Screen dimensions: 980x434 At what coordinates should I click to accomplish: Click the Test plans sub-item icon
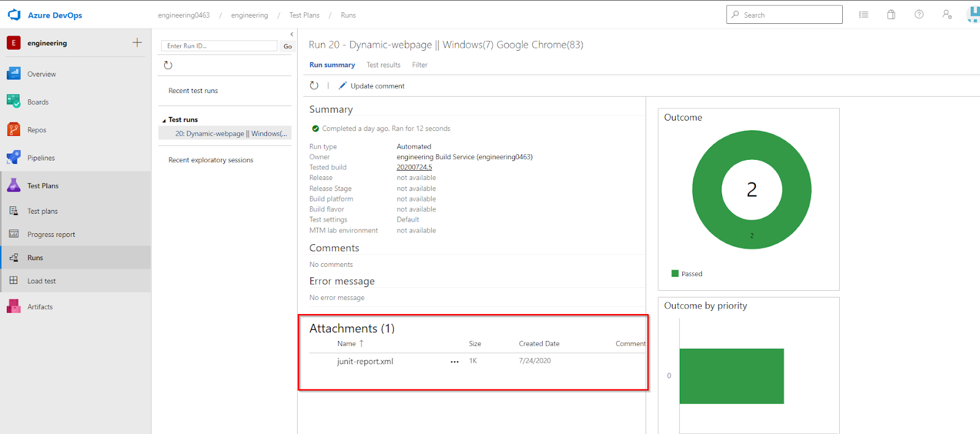tap(13, 211)
